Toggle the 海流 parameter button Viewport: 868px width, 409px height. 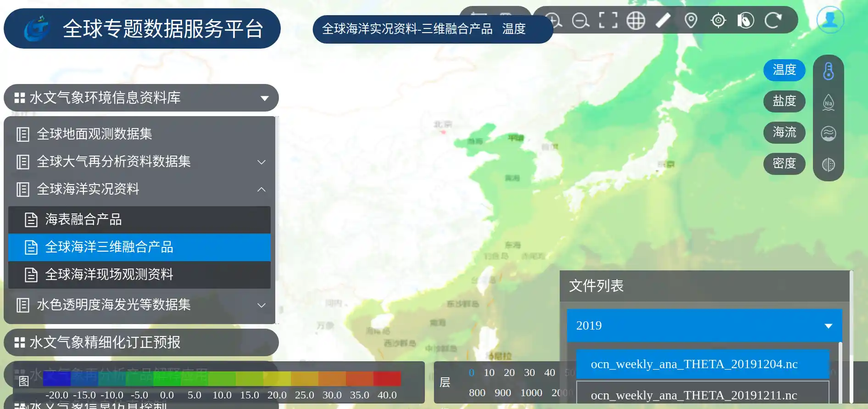pos(785,132)
